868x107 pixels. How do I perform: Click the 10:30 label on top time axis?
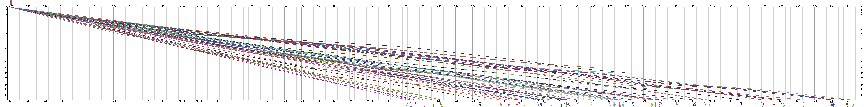click(x=165, y=6)
